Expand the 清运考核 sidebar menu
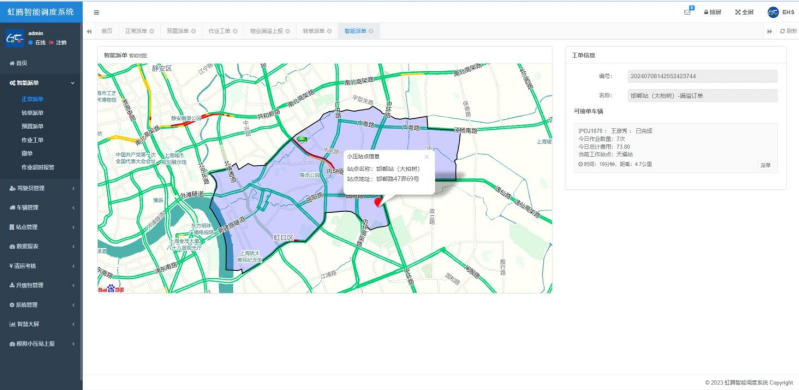The width and height of the screenshot is (799, 390). point(41,266)
